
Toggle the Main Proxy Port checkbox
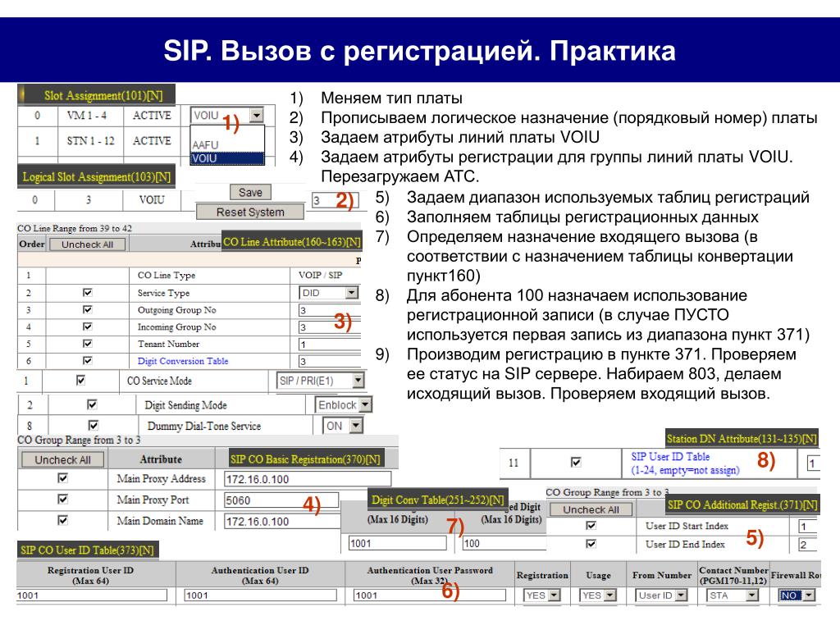(62, 500)
